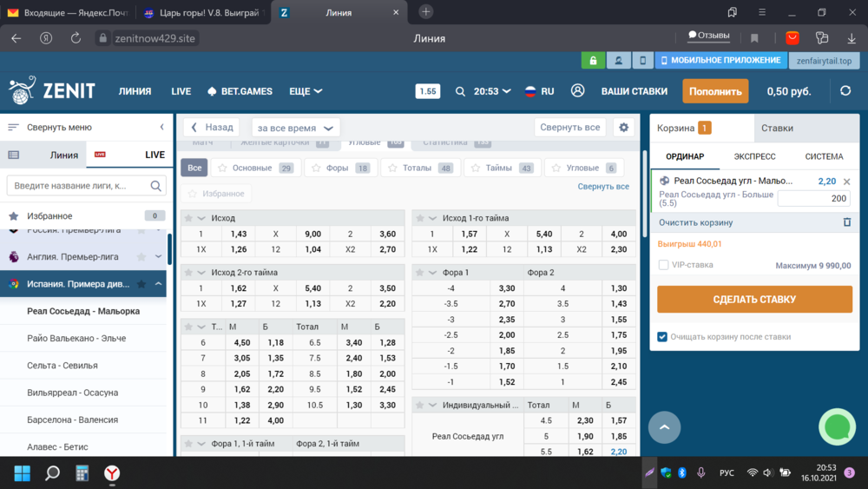Viewport: 868px width, 489px height.
Task: Click the sidebar vertical scrollbar
Action: pos(169,249)
